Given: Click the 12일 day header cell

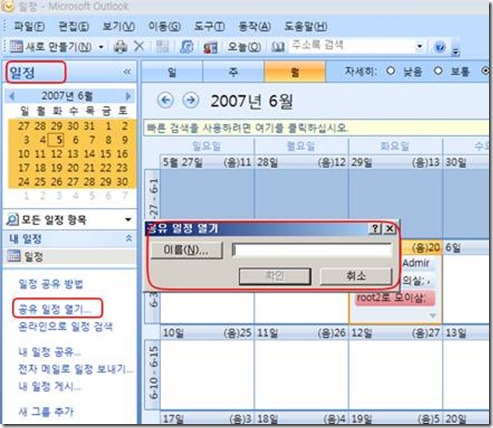Looking at the screenshot, I should [x=395, y=333].
